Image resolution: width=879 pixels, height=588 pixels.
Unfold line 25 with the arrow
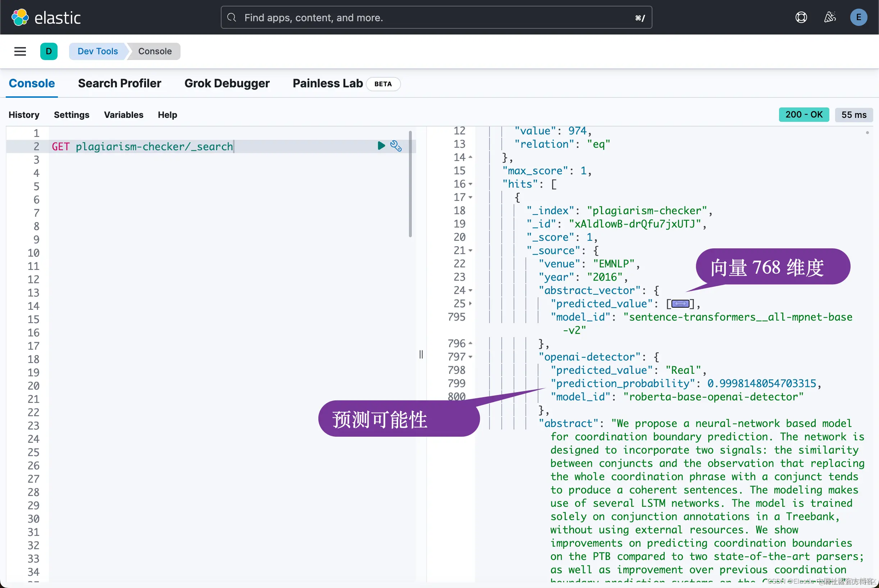[x=470, y=304]
